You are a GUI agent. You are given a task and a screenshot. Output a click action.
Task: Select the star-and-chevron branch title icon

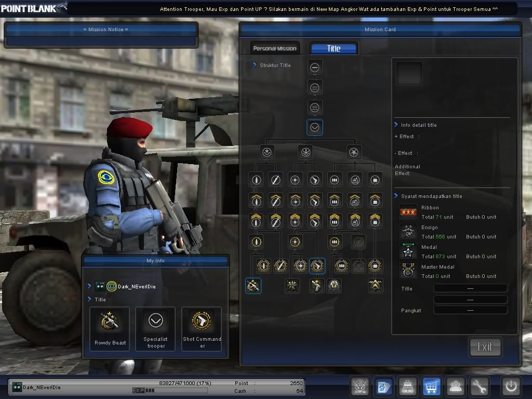(x=267, y=152)
